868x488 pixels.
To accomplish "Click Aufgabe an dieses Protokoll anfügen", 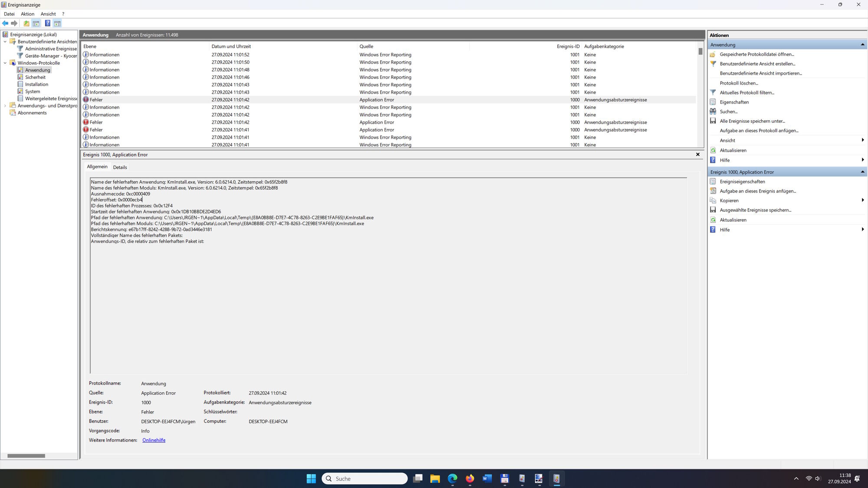I will coord(759,131).
